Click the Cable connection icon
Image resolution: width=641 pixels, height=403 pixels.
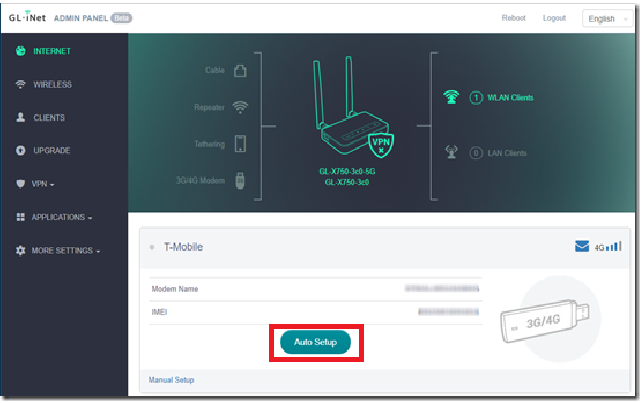240,71
